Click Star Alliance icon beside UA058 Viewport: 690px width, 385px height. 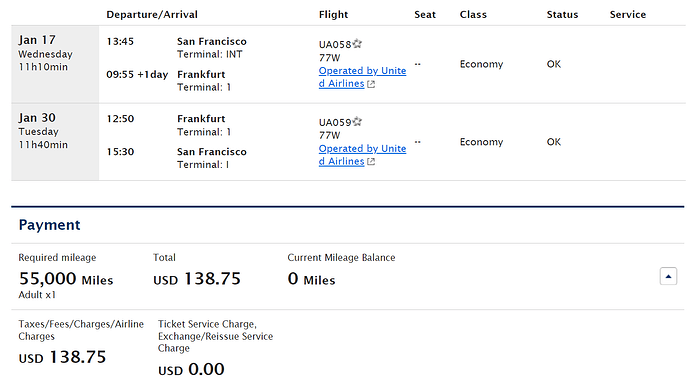click(357, 44)
